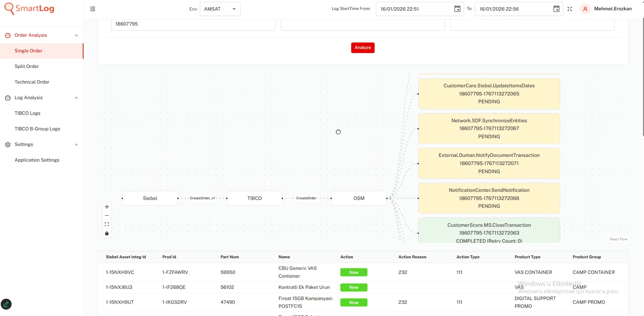
Task: Click the Action Reason column header
Action: (412, 257)
